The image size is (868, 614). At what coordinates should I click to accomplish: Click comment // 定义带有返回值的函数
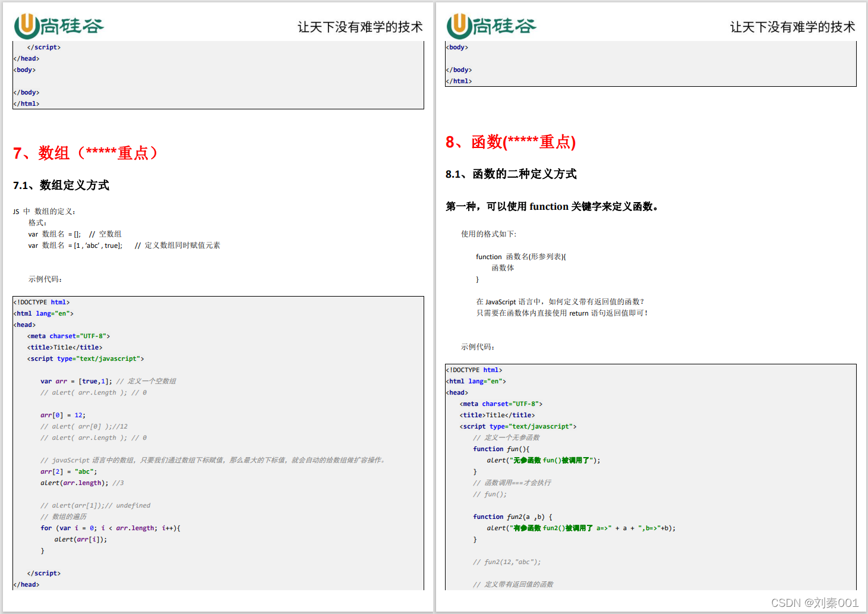tap(513, 585)
